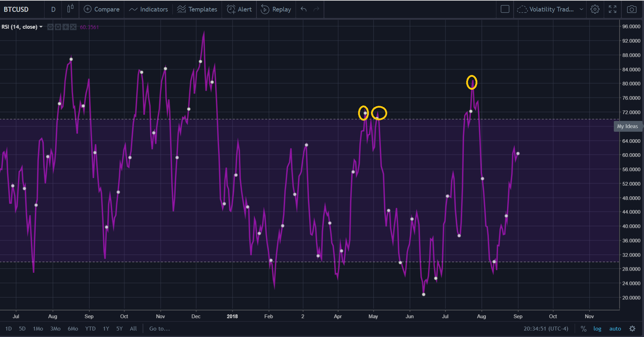
Task: Open the My Ideas side panel
Action: tap(628, 126)
